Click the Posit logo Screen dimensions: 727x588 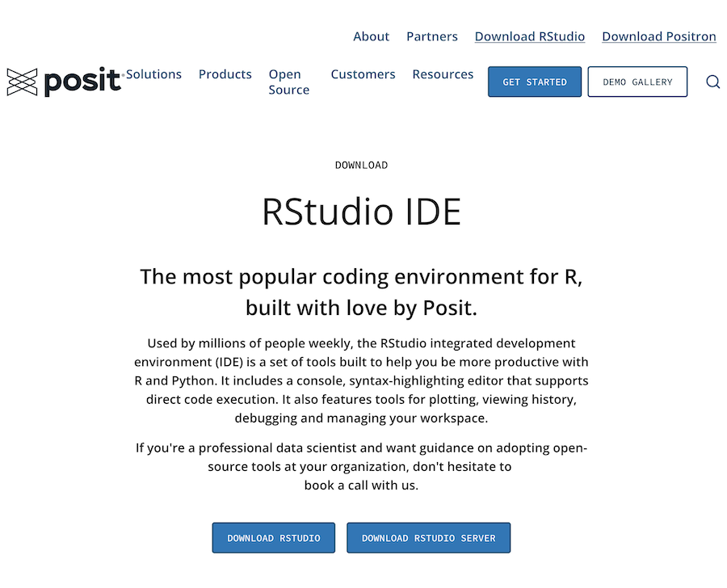point(65,82)
